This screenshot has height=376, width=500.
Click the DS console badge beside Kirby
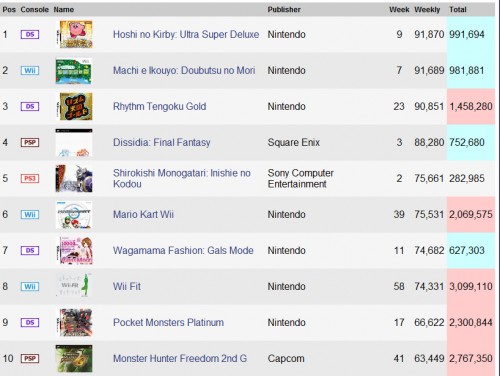click(x=30, y=34)
